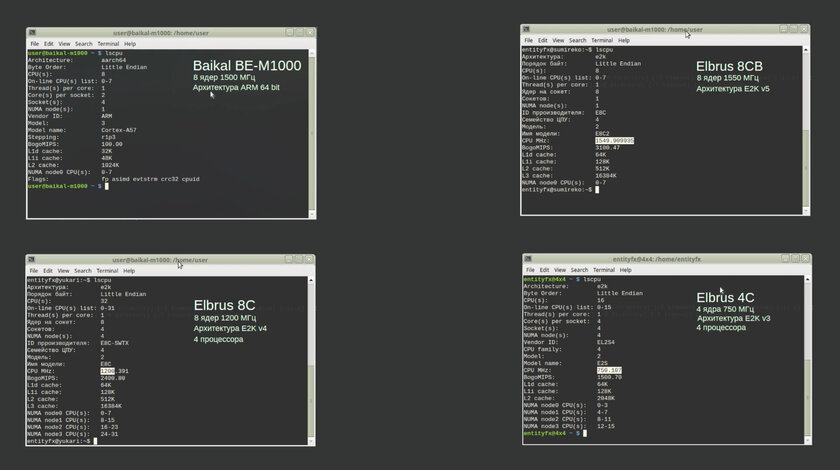840x470 pixels.
Task: Click scroll-down arrow in Elbrus 4C terminal
Action: 807,441
